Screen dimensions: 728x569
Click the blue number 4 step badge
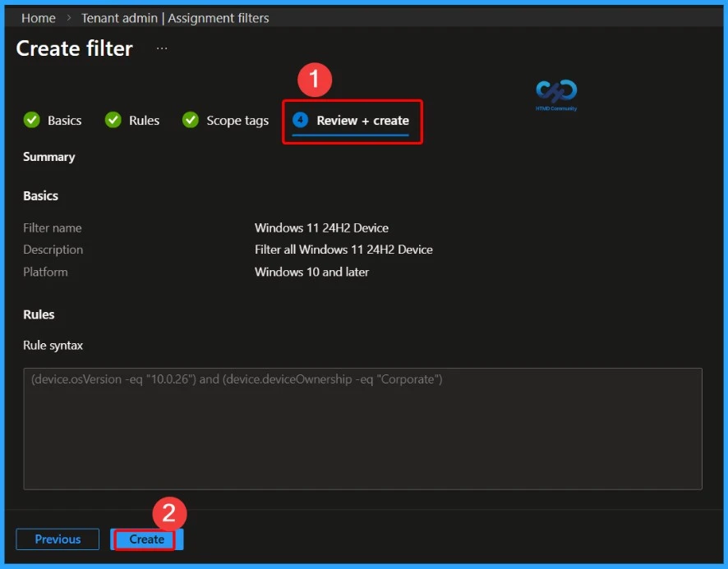[x=302, y=120]
